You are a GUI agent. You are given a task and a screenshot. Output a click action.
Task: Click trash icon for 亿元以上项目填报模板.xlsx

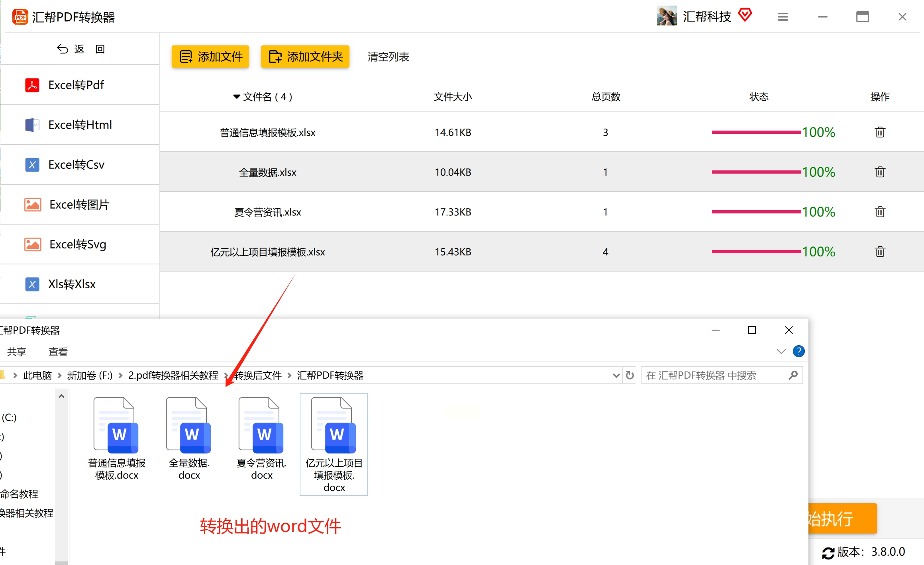[x=880, y=252]
